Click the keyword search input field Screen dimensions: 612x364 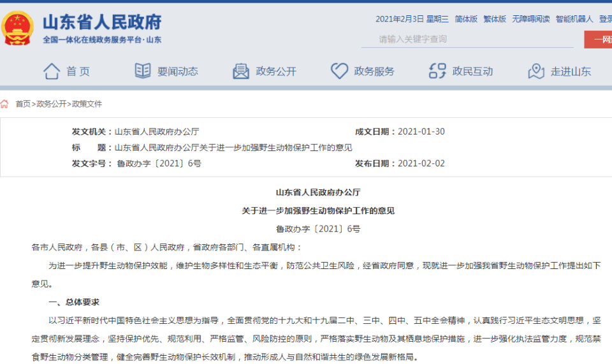pos(469,39)
